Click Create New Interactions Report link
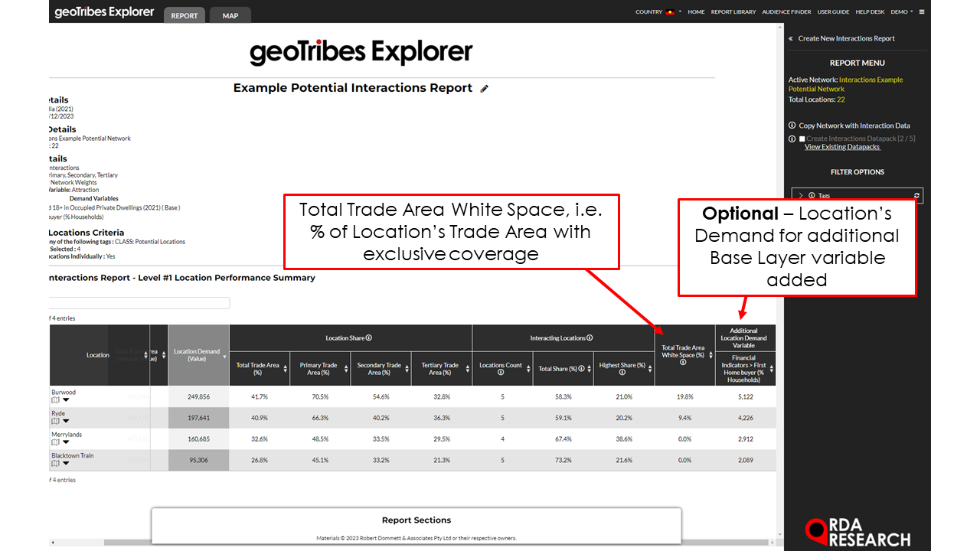The height and width of the screenshot is (551, 980). [847, 38]
